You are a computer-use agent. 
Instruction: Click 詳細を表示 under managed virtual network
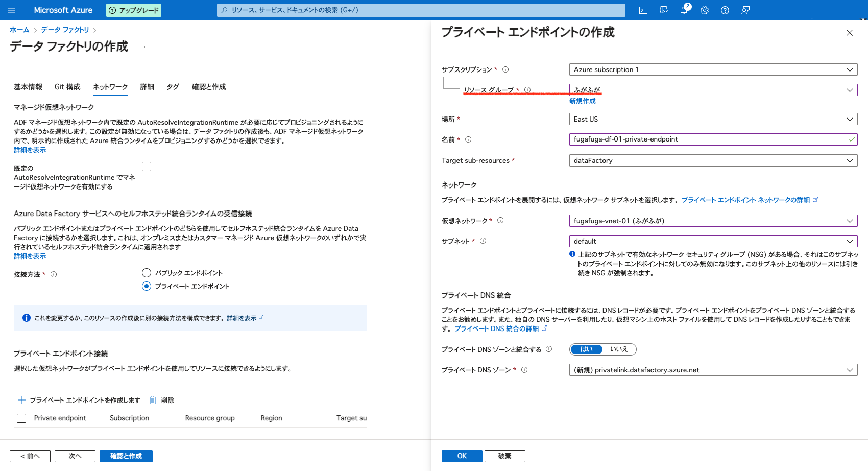(30, 150)
